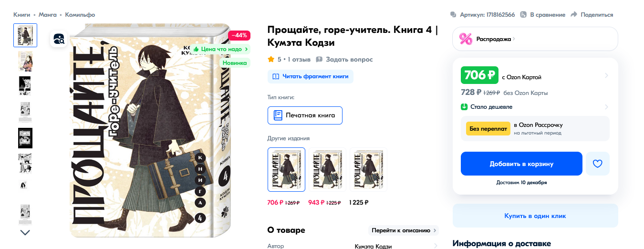644x249 pixels.
Task: Expand the Ozon Картой price details chevron
Action: [606, 75]
